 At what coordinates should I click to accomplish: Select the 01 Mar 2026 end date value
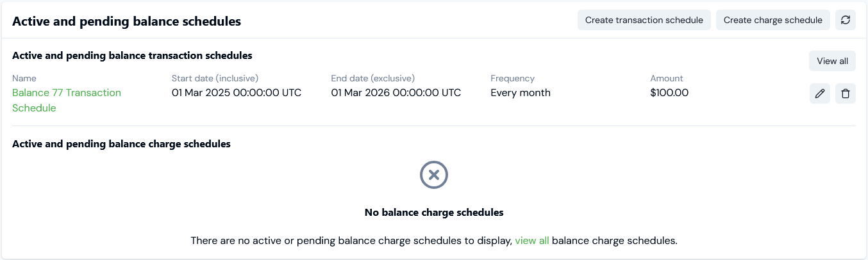tap(396, 92)
